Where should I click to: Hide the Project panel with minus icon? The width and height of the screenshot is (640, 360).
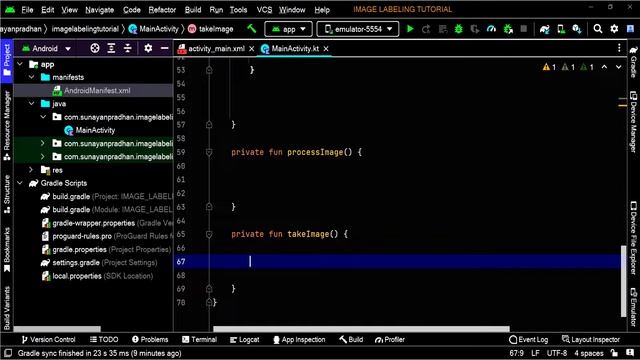pos(164,48)
